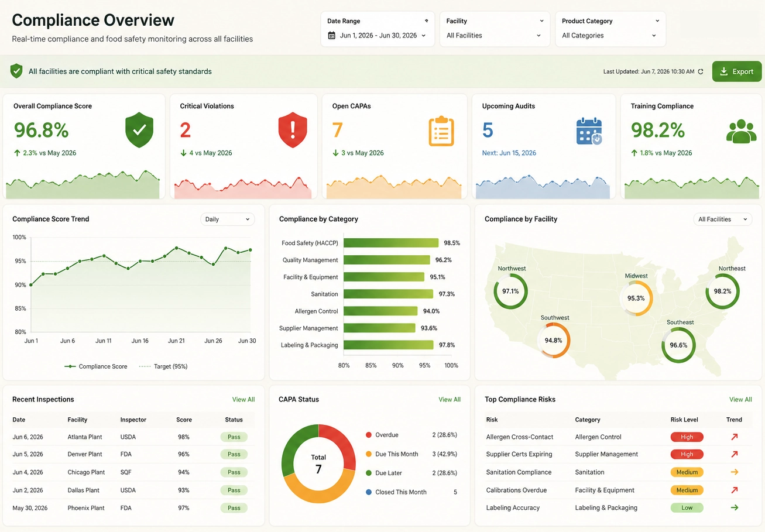
Task: Click the Chicago Plant table cell
Action: [x=86, y=472]
